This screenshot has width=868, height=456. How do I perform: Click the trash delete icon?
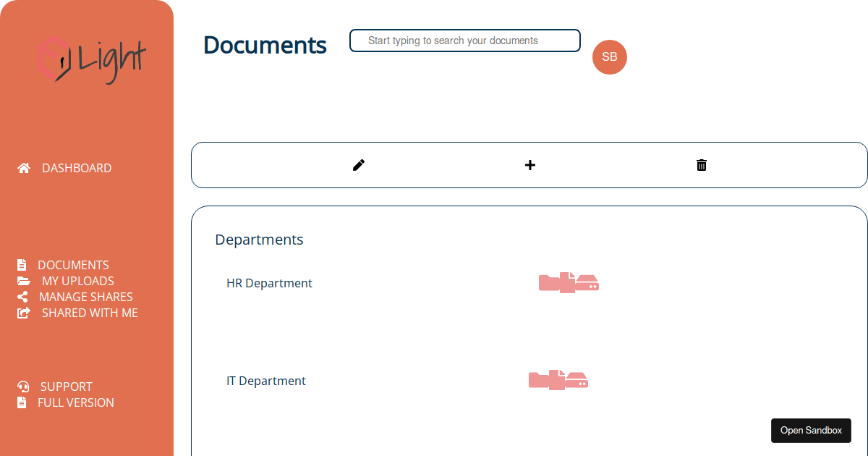702,165
